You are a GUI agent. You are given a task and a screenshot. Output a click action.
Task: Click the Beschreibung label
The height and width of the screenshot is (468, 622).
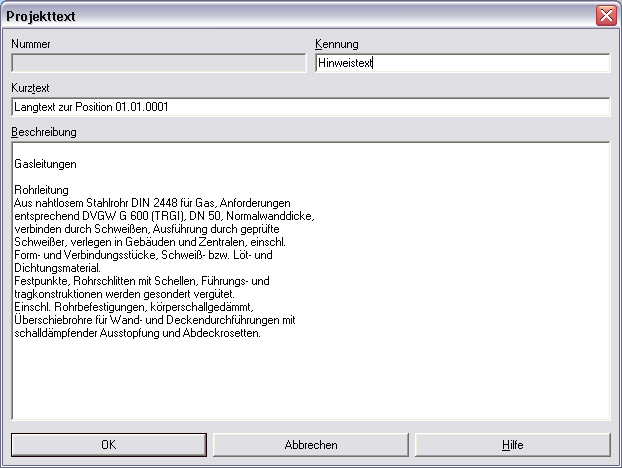[x=44, y=132]
